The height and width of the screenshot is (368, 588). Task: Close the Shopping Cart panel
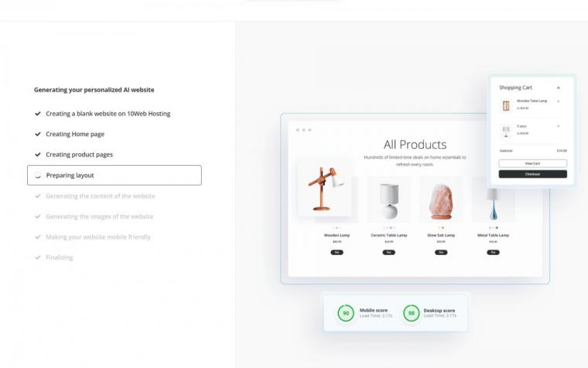559,88
